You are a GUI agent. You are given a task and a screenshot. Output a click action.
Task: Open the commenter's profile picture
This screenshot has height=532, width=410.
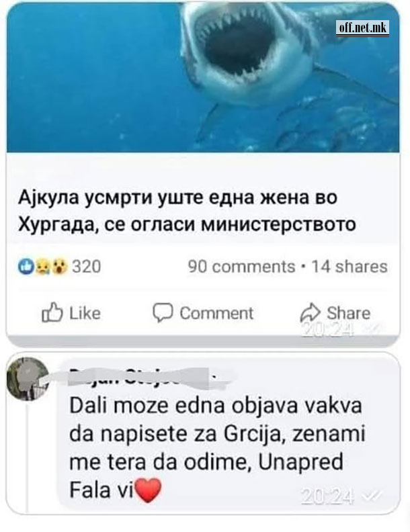28,379
